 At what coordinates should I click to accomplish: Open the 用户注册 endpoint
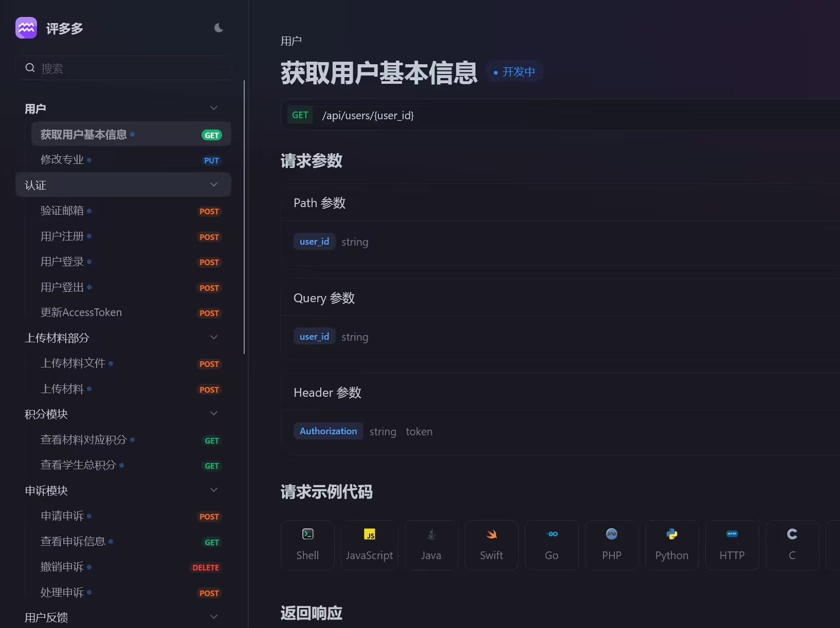(131, 236)
